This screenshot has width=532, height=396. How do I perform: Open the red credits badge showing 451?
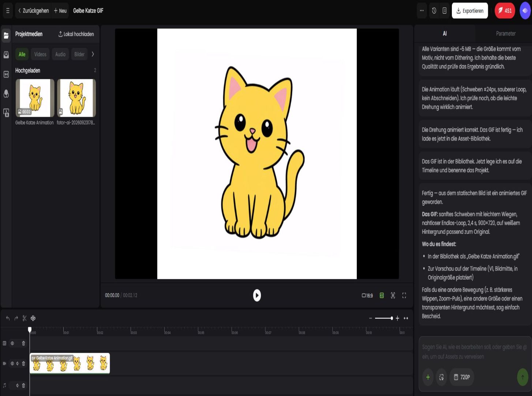[505, 11]
